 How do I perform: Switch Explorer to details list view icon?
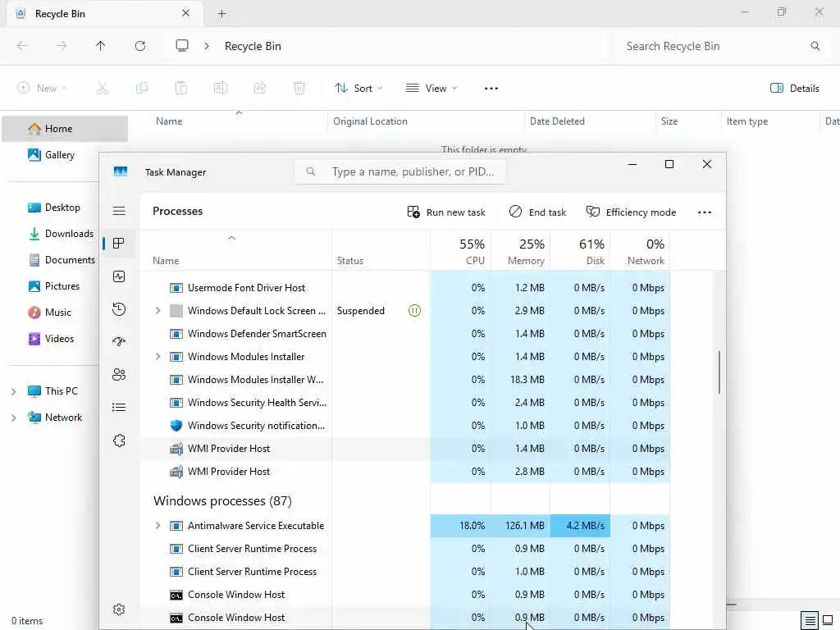[810, 620]
